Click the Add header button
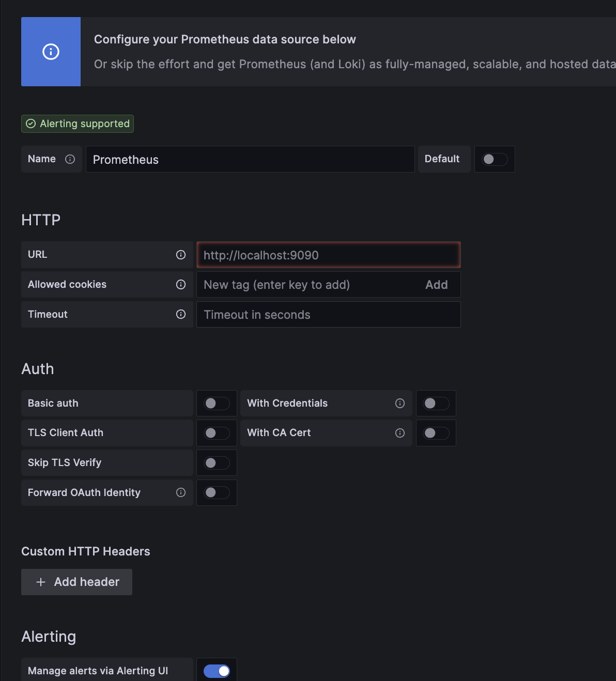This screenshot has height=681, width=616. [76, 582]
